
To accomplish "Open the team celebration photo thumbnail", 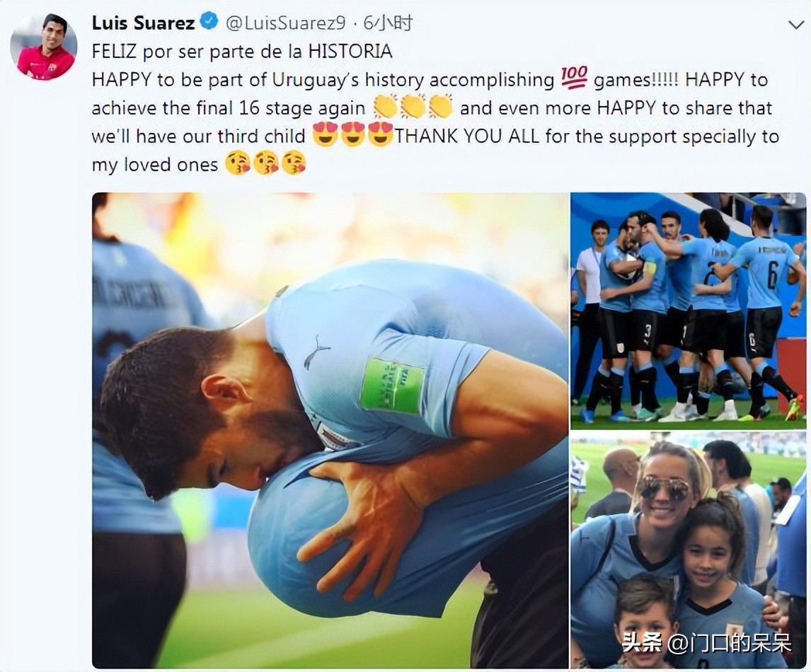I will tap(688, 310).
